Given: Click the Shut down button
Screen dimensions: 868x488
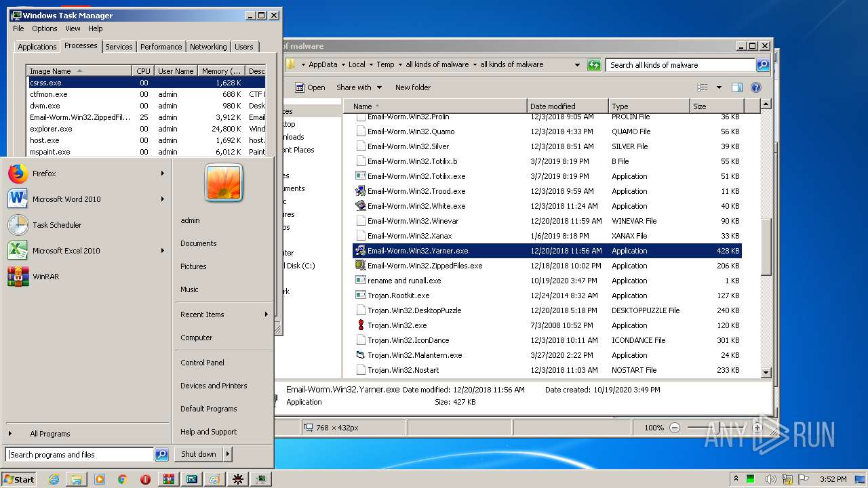Looking at the screenshot, I should pyautogui.click(x=198, y=454).
